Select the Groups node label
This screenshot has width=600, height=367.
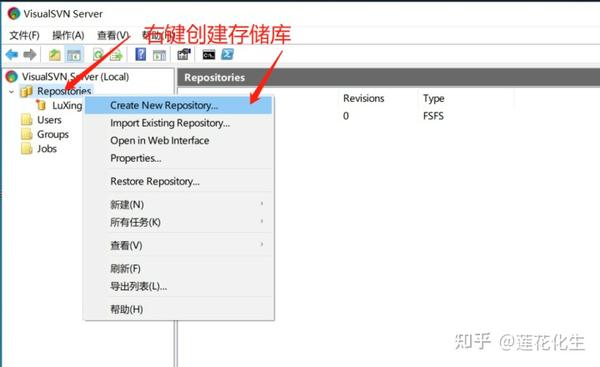[x=53, y=134]
